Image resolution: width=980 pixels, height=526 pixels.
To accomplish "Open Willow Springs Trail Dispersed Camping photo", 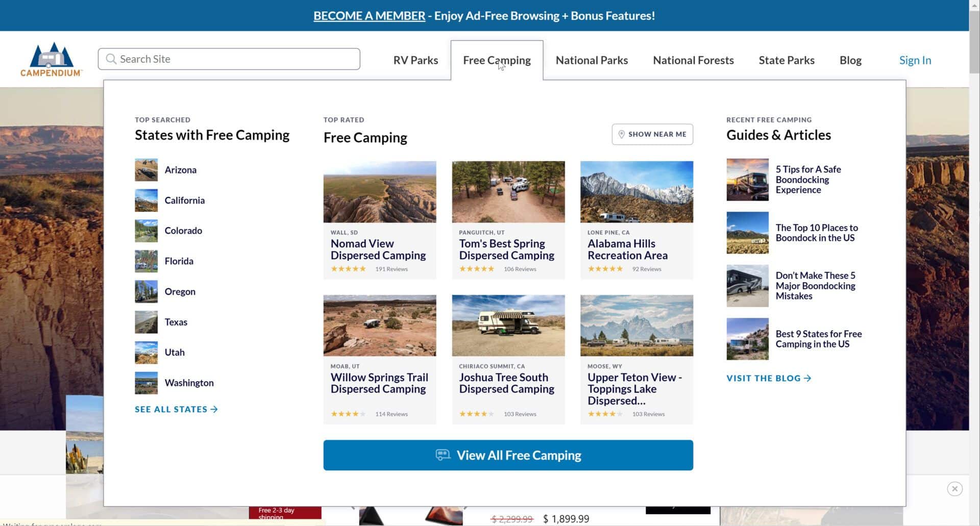I will (380, 325).
